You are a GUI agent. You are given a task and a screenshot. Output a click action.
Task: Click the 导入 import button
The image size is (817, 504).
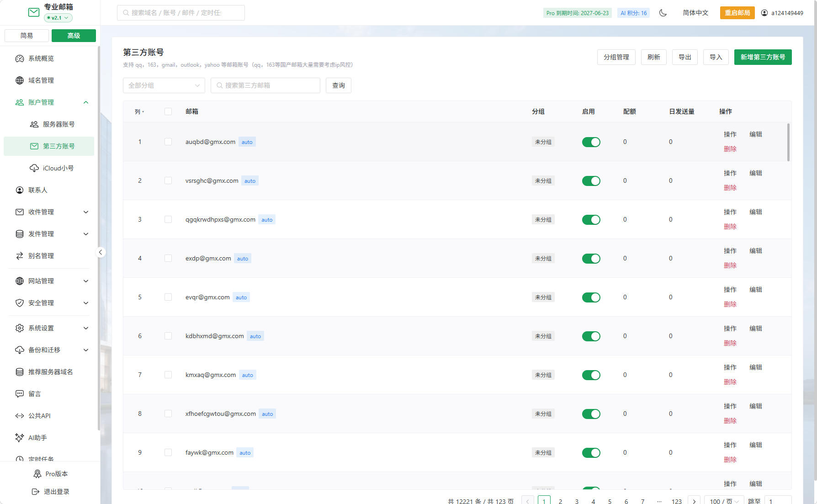click(716, 57)
